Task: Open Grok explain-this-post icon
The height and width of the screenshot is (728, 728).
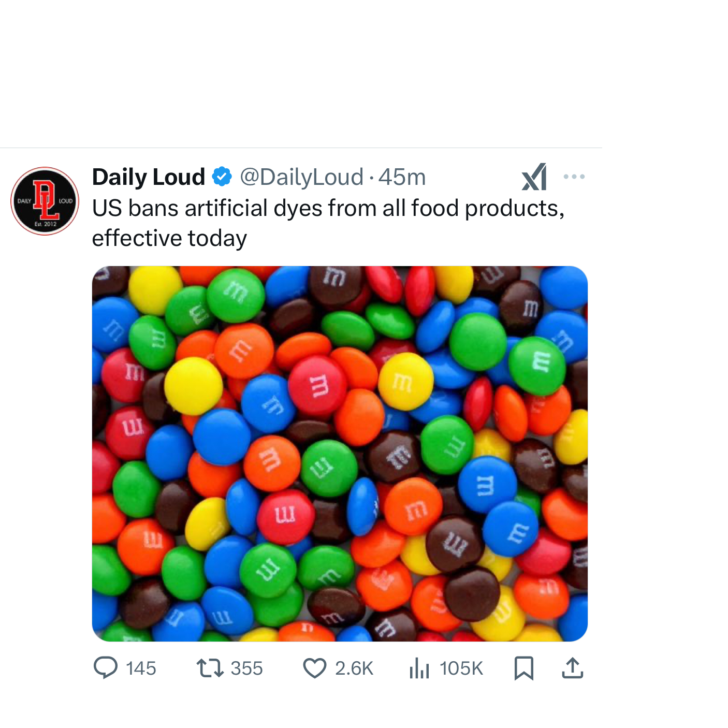Action: 534,177
